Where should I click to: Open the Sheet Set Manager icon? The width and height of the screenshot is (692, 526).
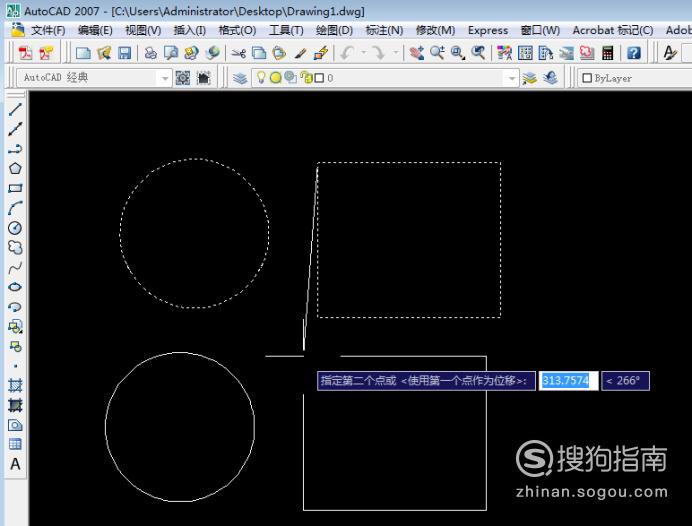point(566,53)
